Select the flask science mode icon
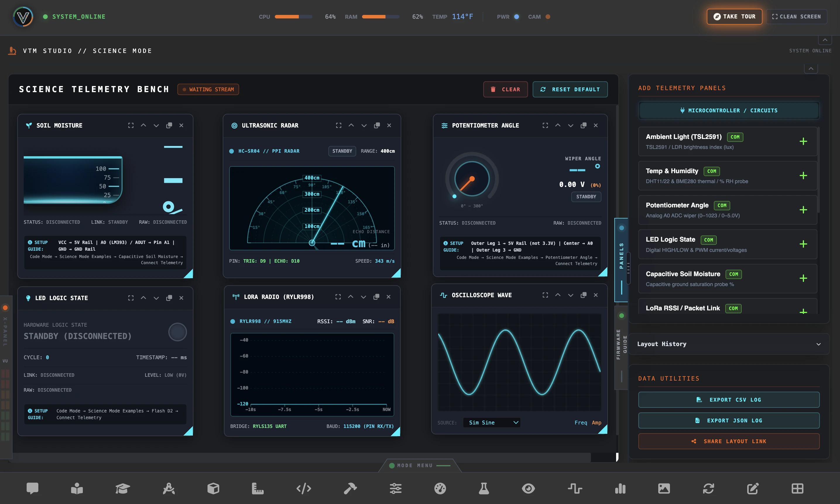The height and width of the screenshot is (504, 840). coord(484,488)
